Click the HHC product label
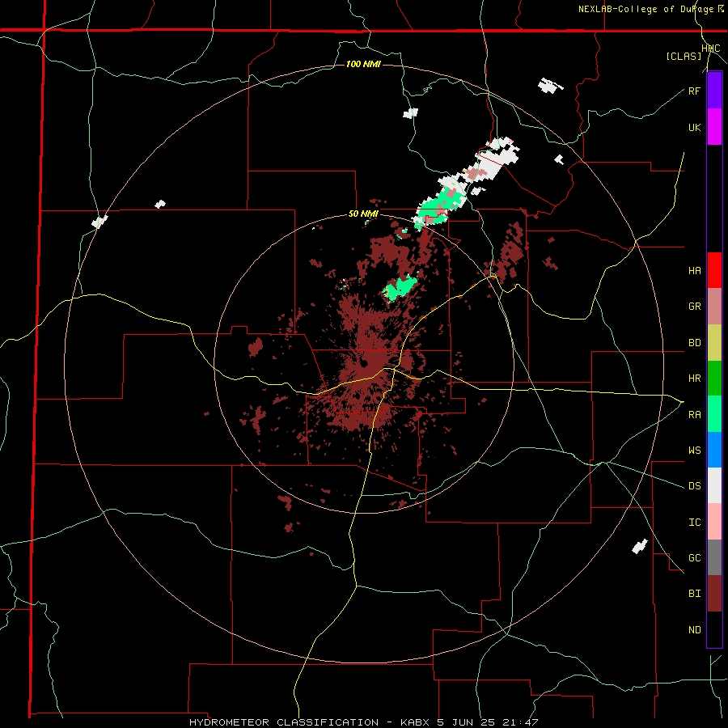 click(x=711, y=49)
